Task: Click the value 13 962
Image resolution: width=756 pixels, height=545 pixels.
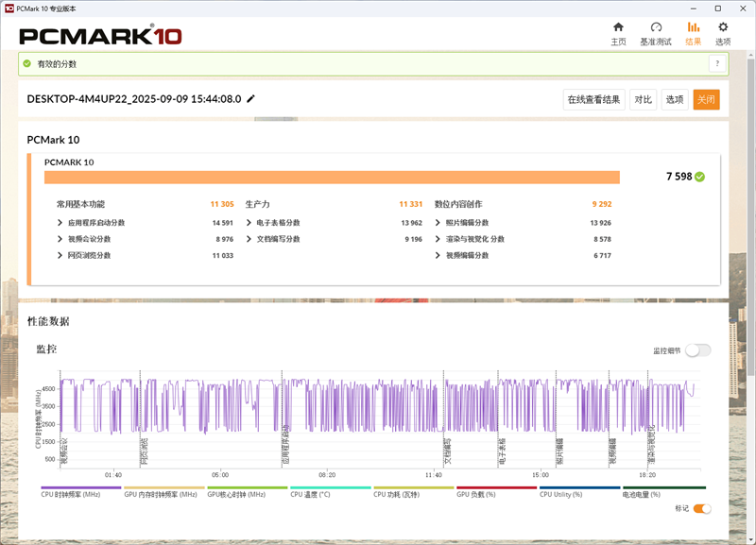Action: coord(412,223)
